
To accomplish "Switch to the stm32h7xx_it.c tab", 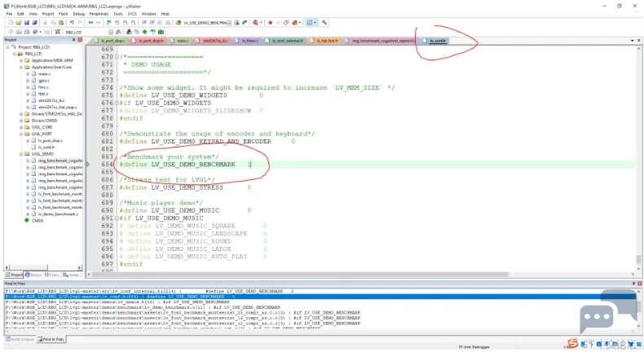I will [x=213, y=41].
